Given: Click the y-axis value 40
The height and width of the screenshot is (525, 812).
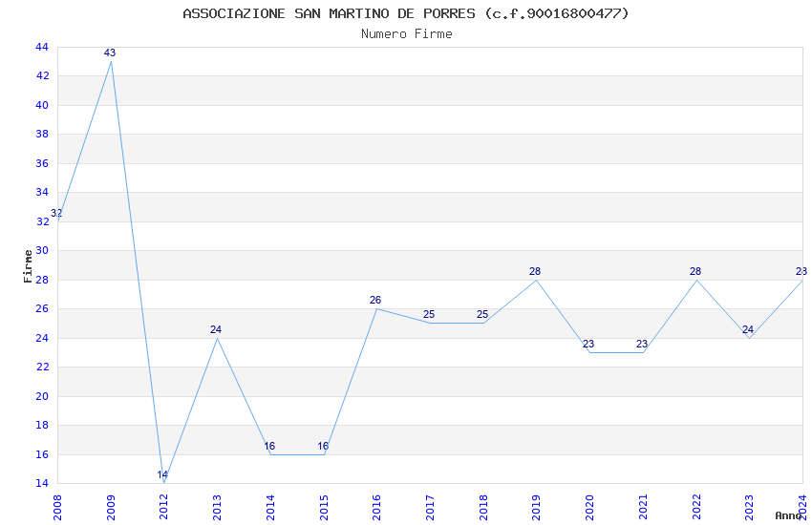Looking at the screenshot, I should (42, 105).
